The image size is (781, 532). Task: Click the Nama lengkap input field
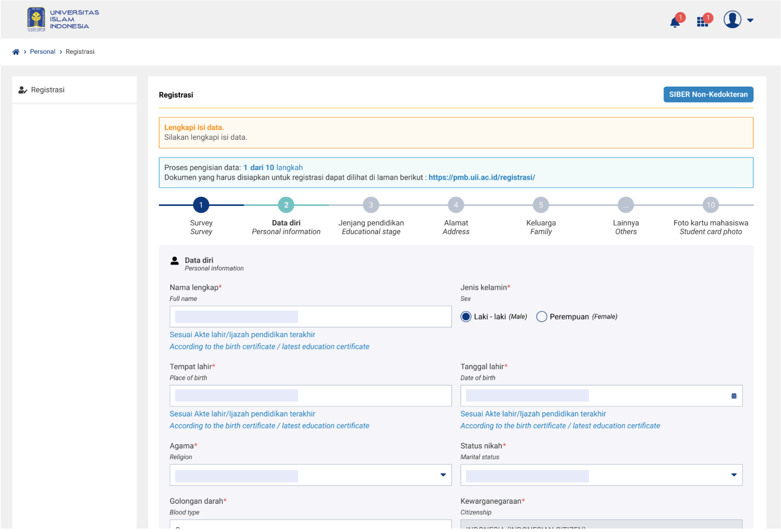[x=310, y=317]
